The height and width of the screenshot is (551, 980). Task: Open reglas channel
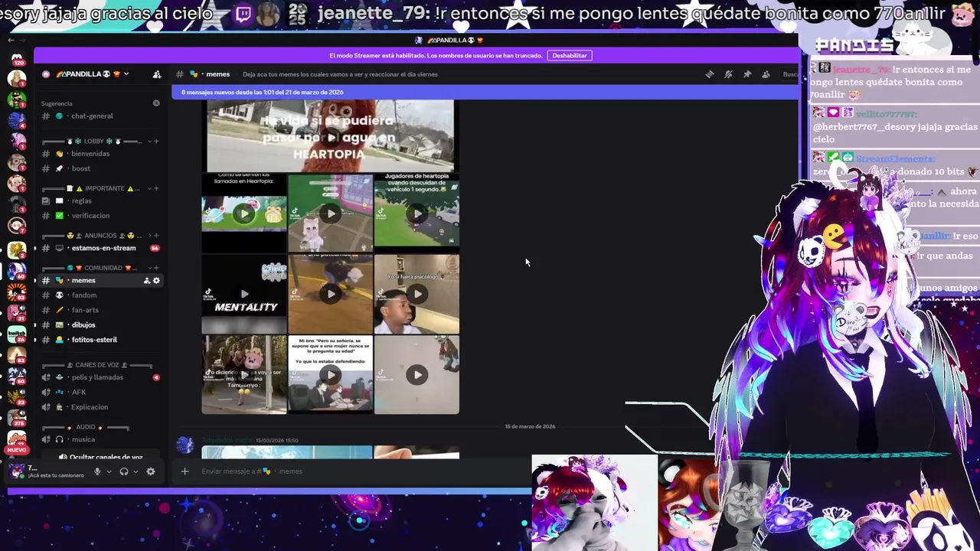tap(101, 201)
